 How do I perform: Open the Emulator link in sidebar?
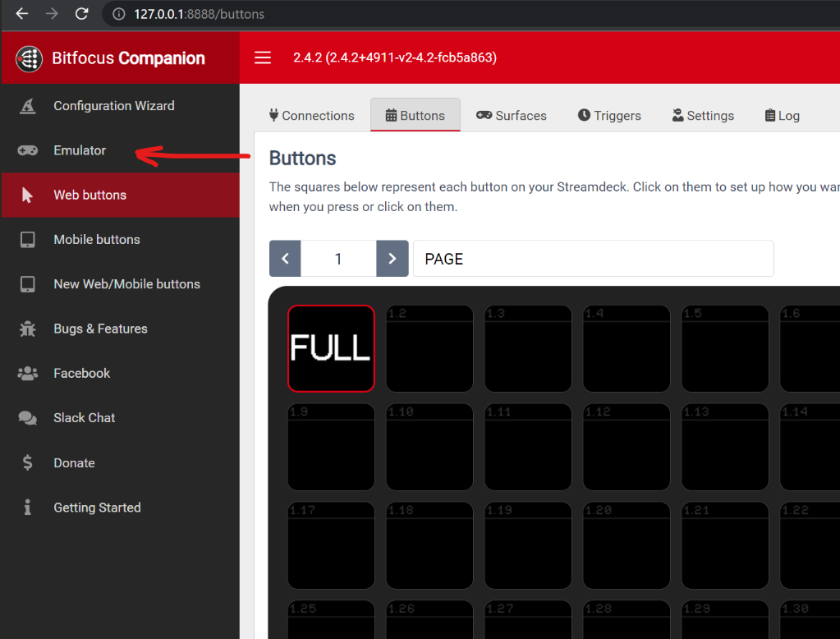pos(121,150)
